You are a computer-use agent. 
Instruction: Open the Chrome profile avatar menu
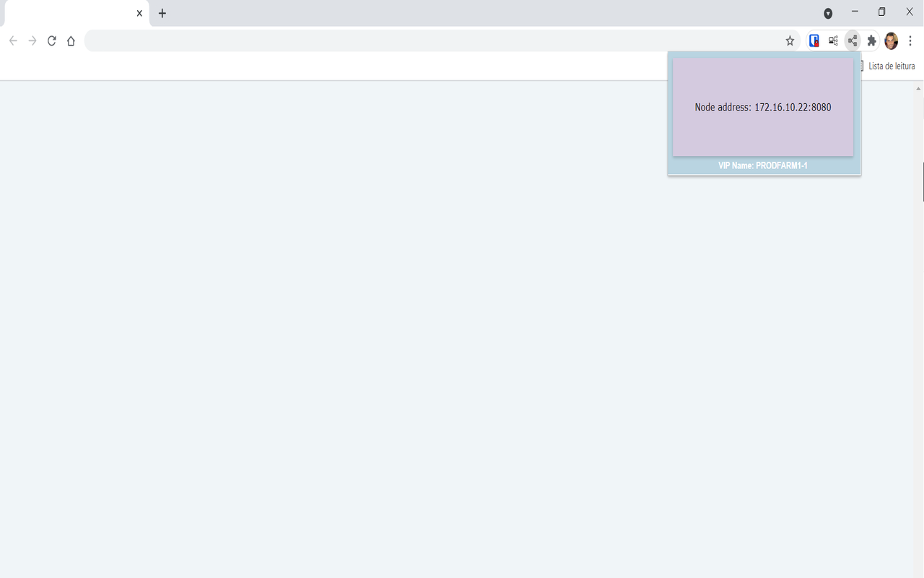click(x=890, y=40)
